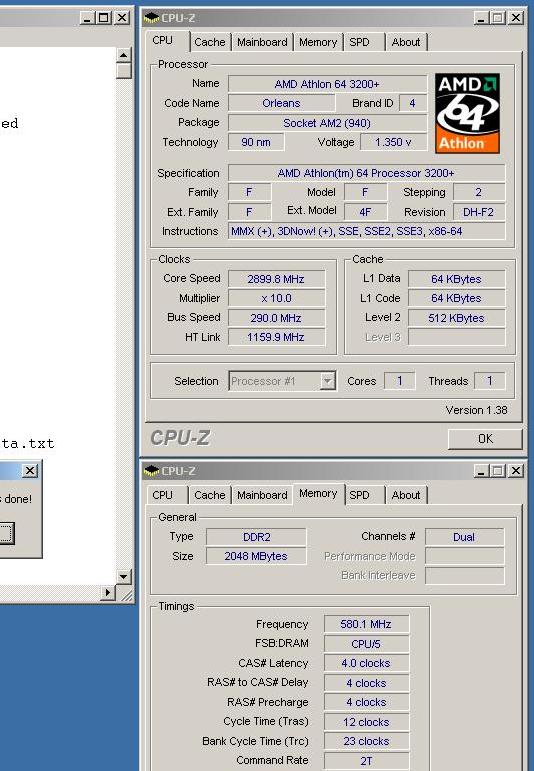The height and width of the screenshot is (771, 534).
Task: Click the memory Type value 'DDR2'
Action: coord(256,536)
